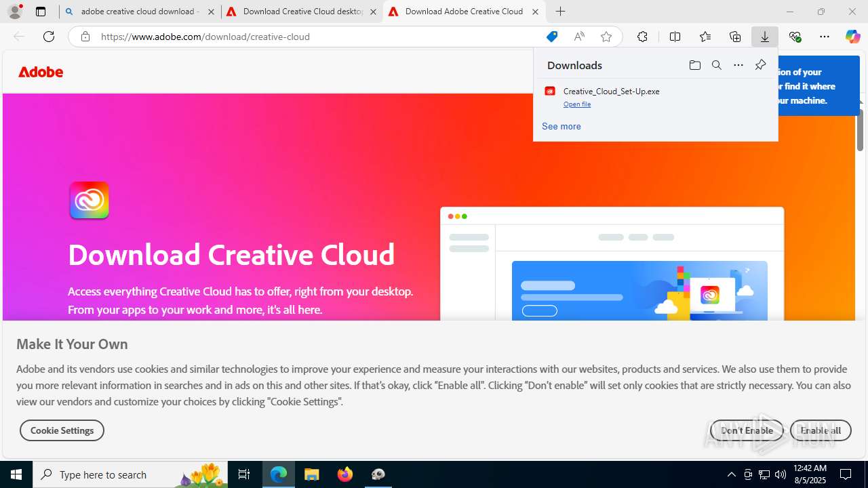Open Edge Settings and more menu
868x488 pixels.
pos(825,37)
